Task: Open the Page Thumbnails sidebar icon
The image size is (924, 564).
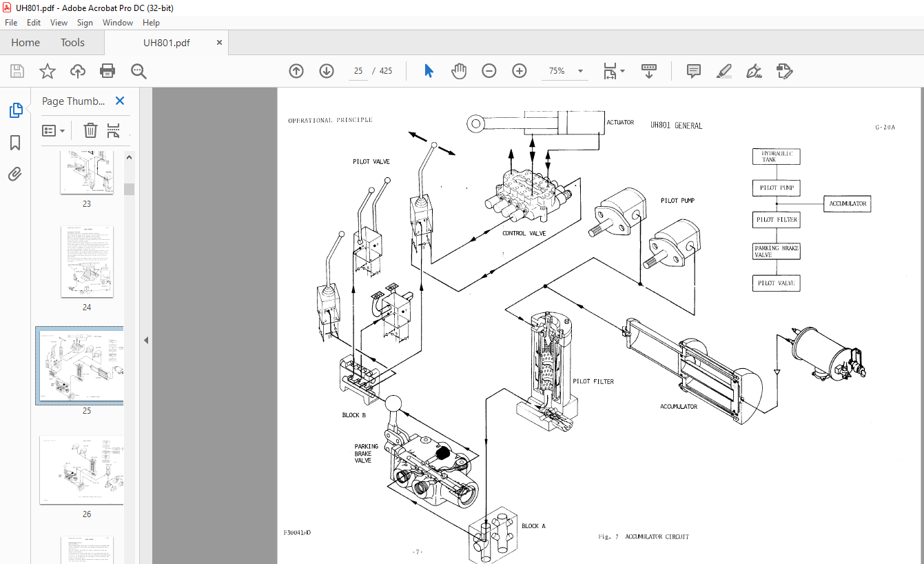Action: 15,110
